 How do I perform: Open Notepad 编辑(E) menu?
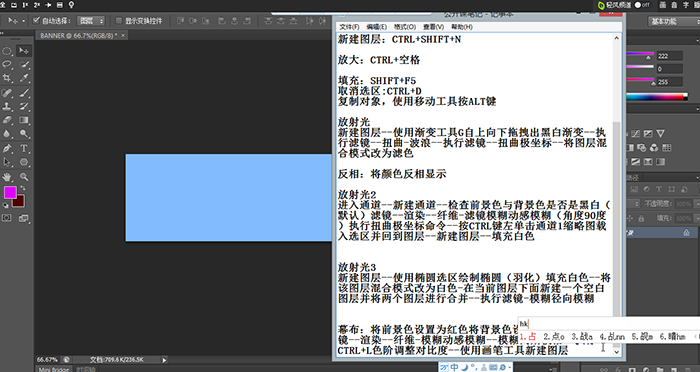[376, 27]
